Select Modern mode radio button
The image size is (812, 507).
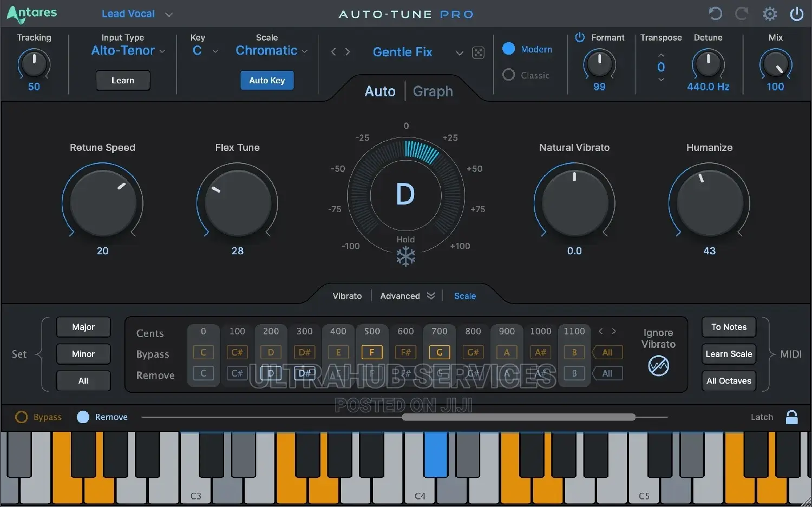[509, 49]
